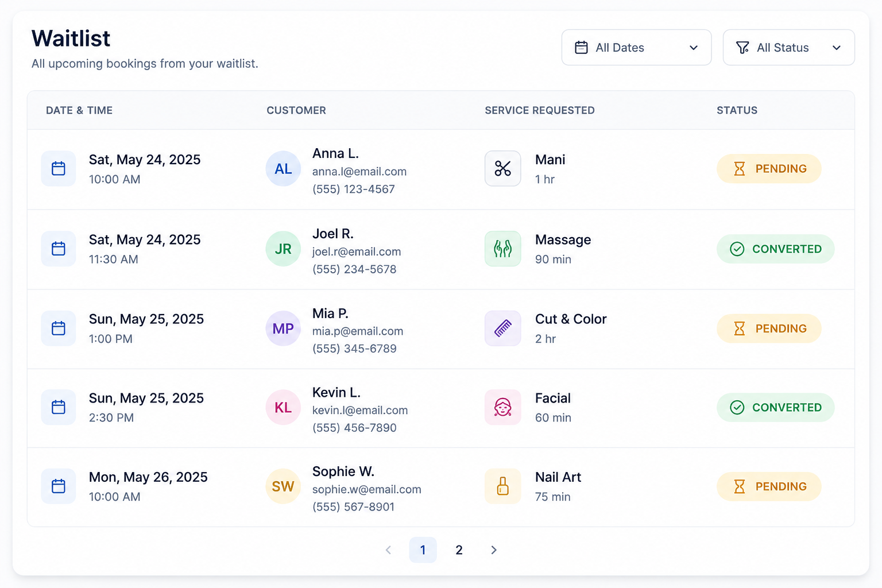Click the mia.p@email.com email address
Image resolution: width=882 pixels, height=588 pixels.
pos(358,331)
